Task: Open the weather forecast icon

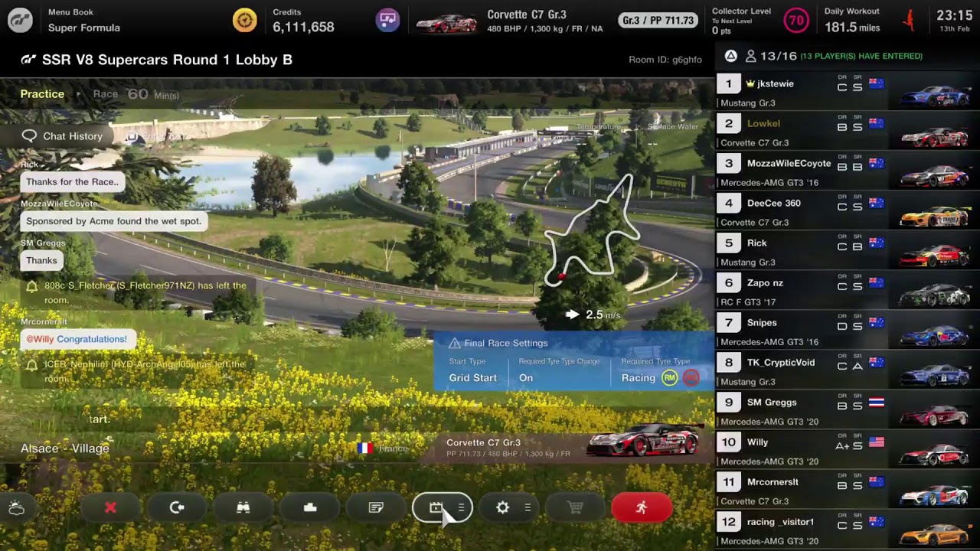Action: [x=16, y=508]
